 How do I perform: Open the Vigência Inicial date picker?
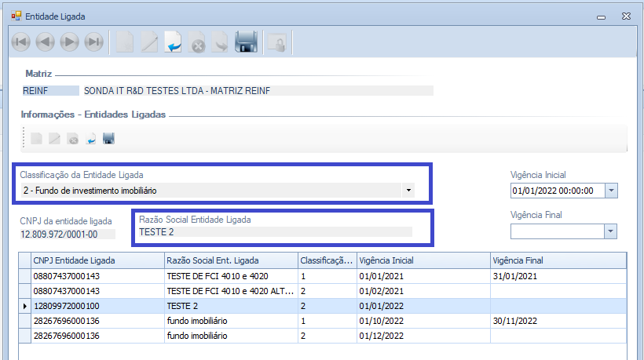pyautogui.click(x=611, y=191)
